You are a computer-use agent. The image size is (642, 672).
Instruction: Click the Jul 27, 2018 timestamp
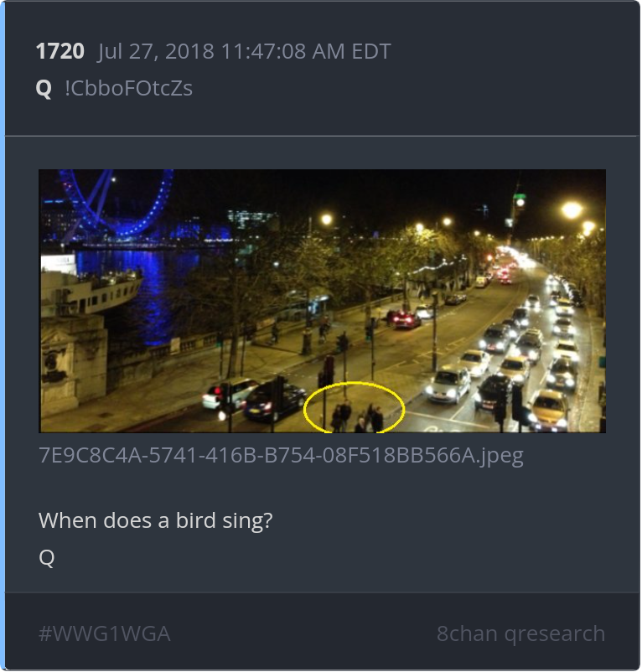[244, 51]
